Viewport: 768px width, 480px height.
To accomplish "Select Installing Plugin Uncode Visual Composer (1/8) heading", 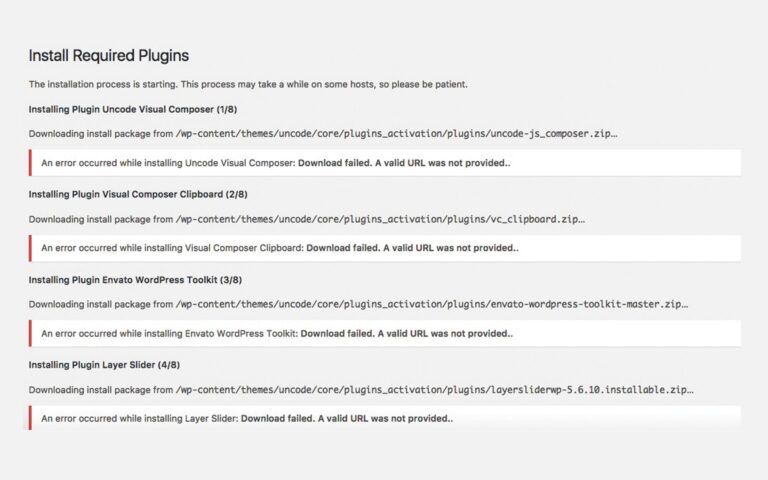I will click(x=131, y=108).
